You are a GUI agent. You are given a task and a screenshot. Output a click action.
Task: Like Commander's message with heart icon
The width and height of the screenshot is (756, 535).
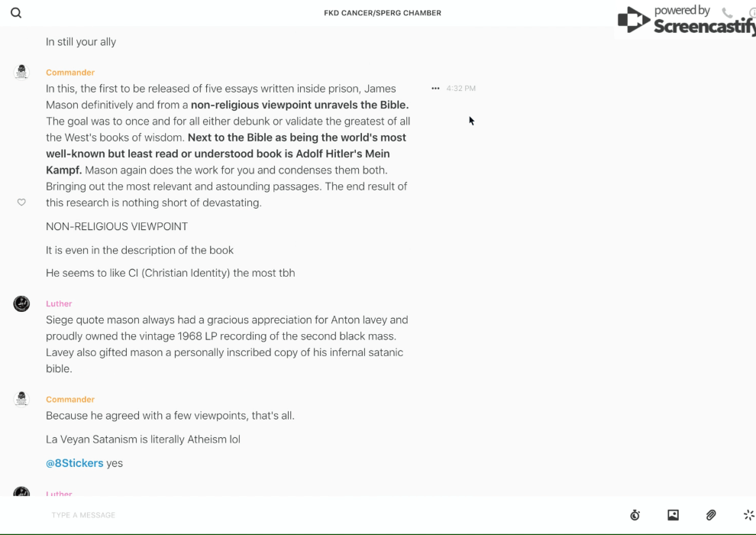pos(21,203)
